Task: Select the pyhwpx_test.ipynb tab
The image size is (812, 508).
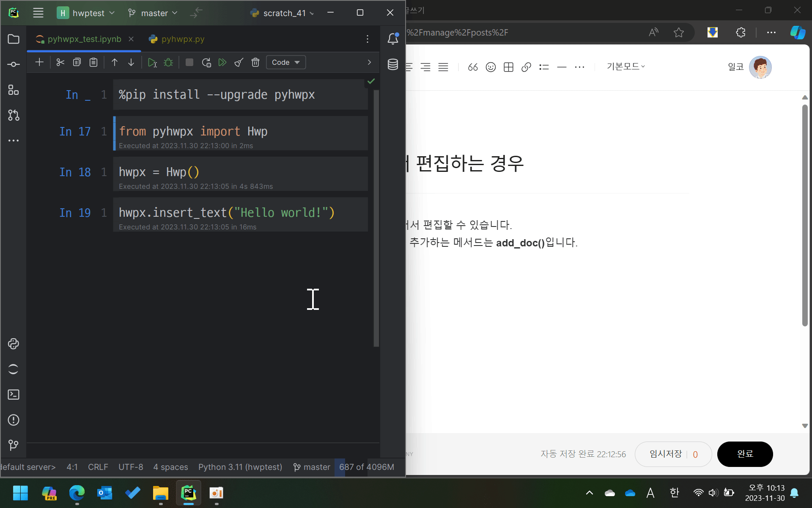Action: pyautogui.click(x=84, y=39)
